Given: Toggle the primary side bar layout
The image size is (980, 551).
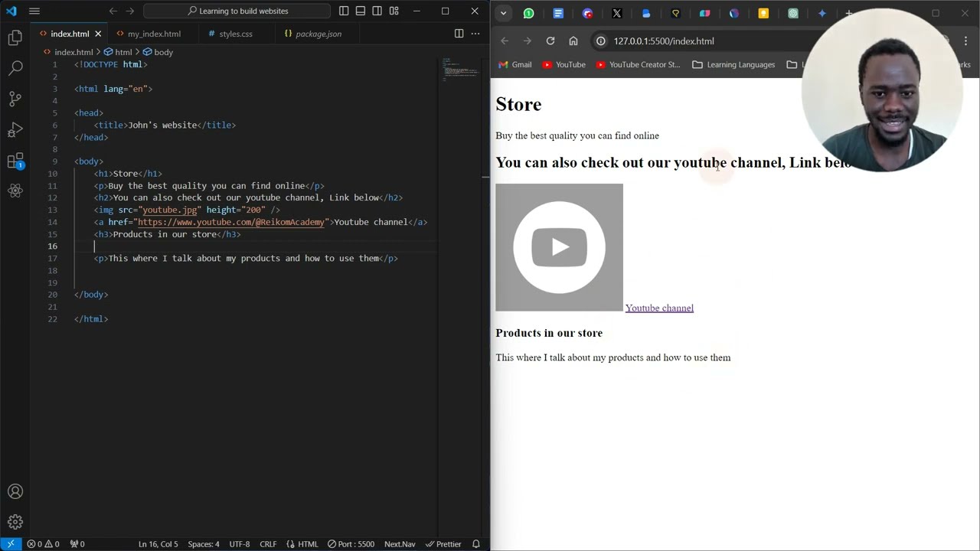Looking at the screenshot, I should 344,11.
